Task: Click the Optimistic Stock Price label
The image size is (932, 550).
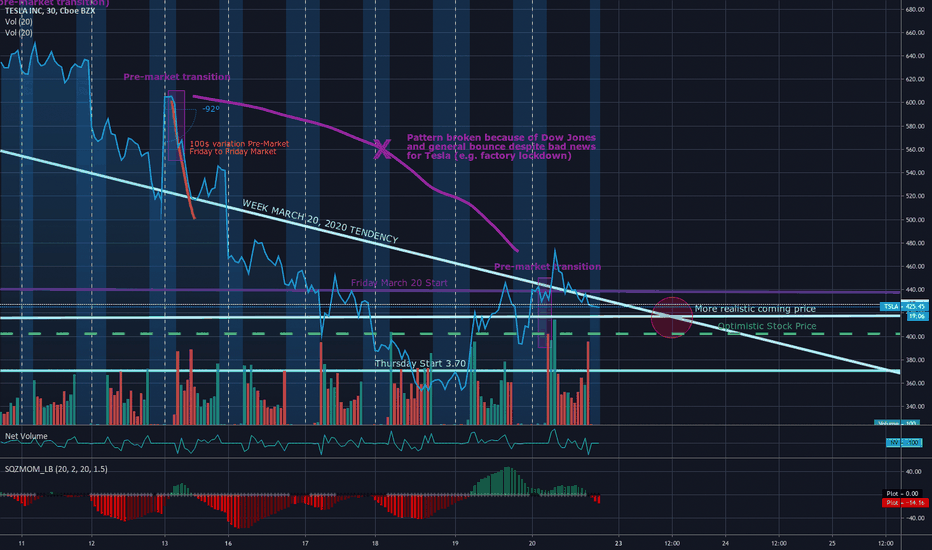Action: point(767,326)
